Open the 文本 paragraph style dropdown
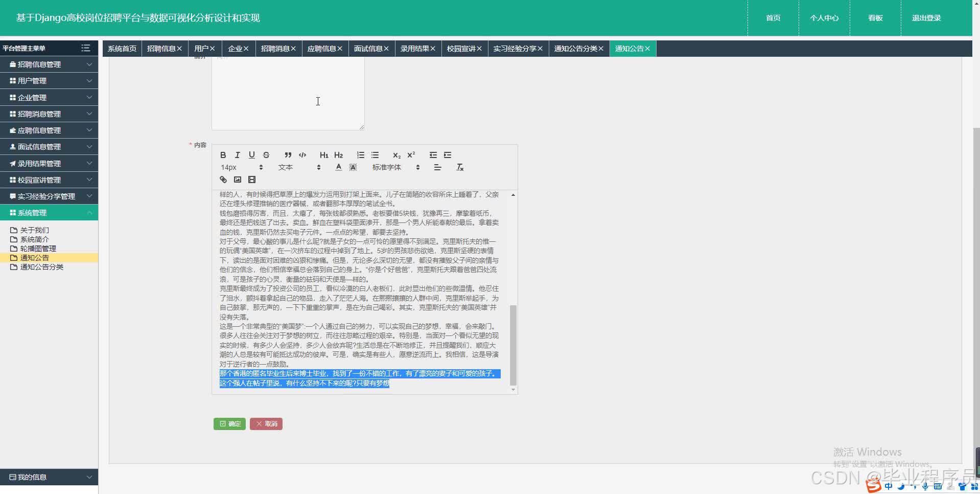This screenshot has height=494, width=980. pos(299,167)
